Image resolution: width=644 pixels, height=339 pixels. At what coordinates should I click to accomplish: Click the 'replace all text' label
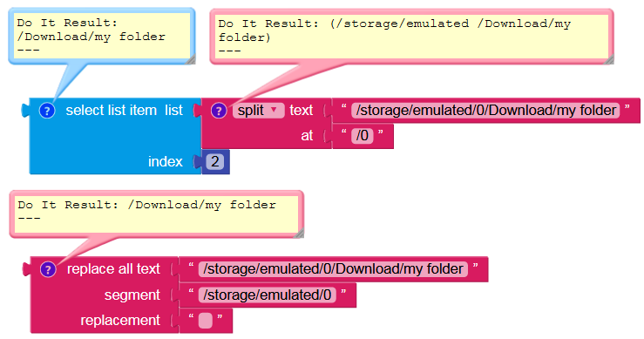[x=113, y=268]
